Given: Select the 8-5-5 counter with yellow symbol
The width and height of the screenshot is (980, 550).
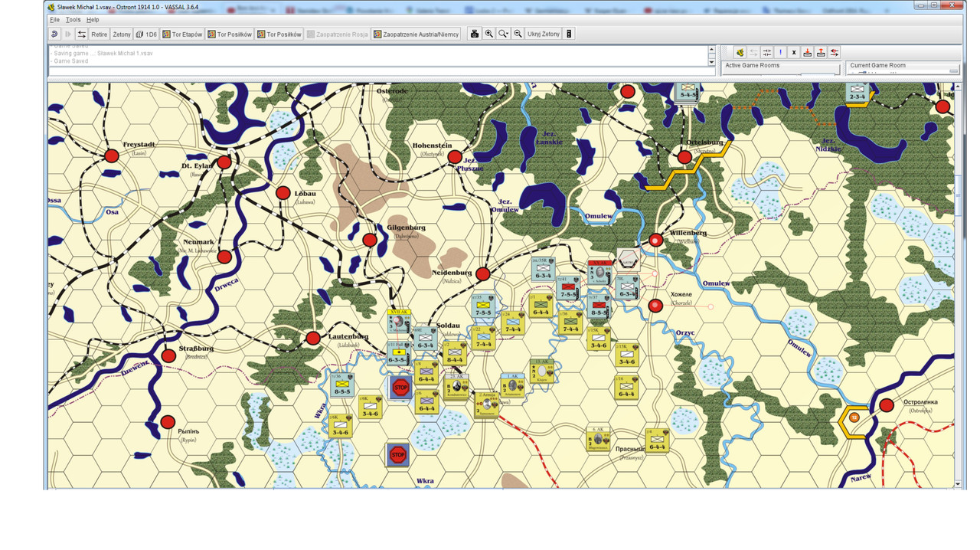Looking at the screenshot, I should point(341,385).
